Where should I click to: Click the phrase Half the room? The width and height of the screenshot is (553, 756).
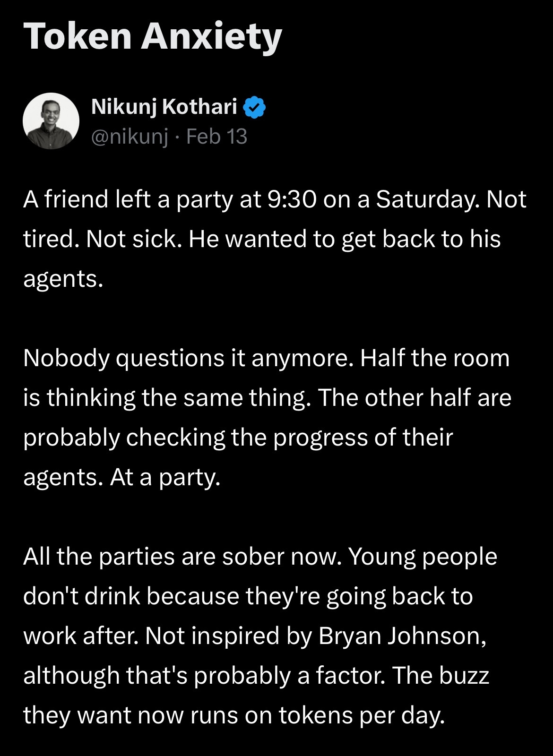tap(435, 358)
